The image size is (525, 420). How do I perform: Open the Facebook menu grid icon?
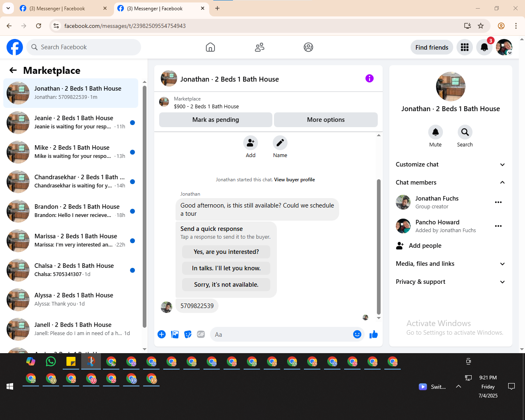point(465,47)
